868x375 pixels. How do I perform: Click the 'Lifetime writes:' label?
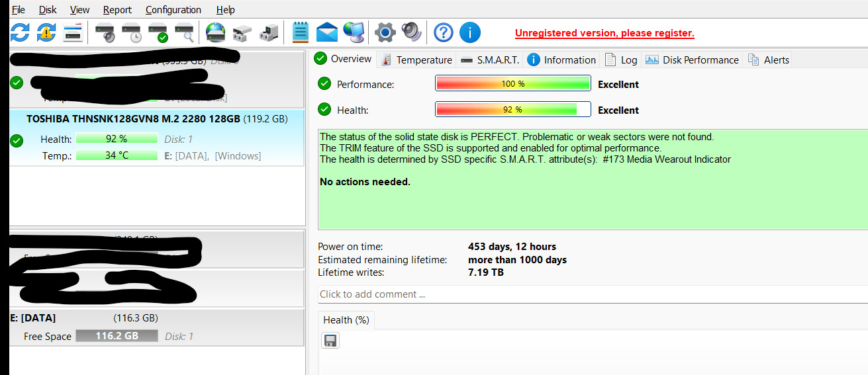[351, 272]
